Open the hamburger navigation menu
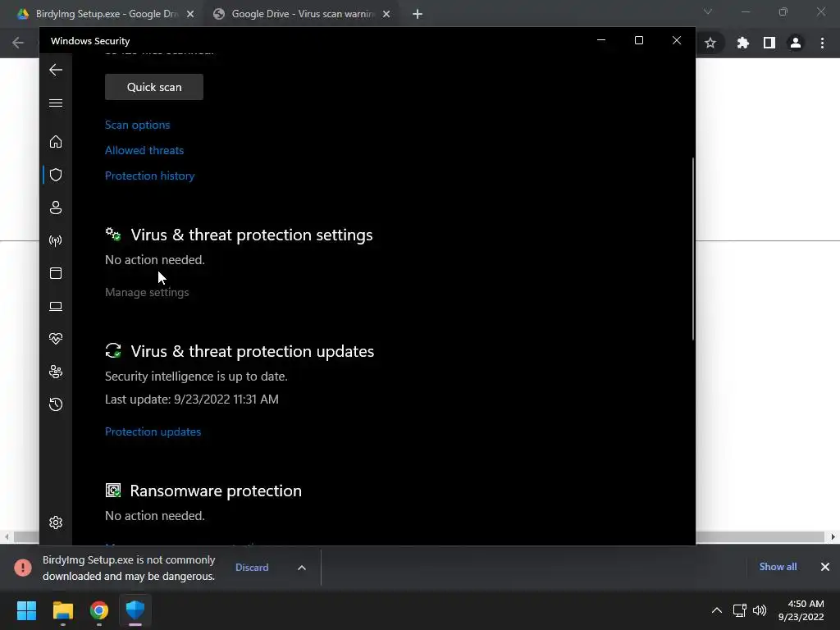Viewport: 840px width, 630px height. point(56,103)
